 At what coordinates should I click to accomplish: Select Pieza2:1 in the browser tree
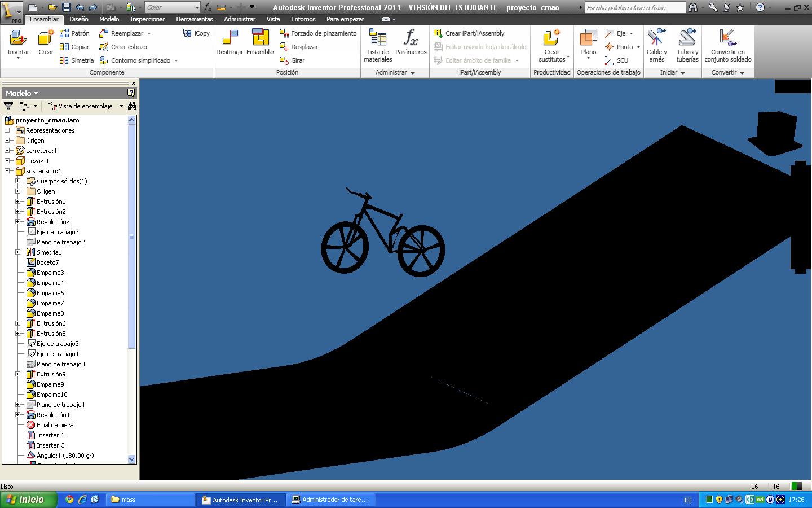point(37,161)
